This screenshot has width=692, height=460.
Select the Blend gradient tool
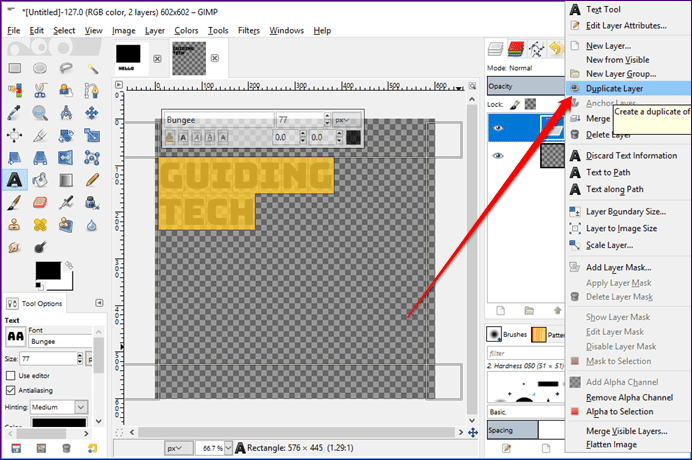(66, 180)
